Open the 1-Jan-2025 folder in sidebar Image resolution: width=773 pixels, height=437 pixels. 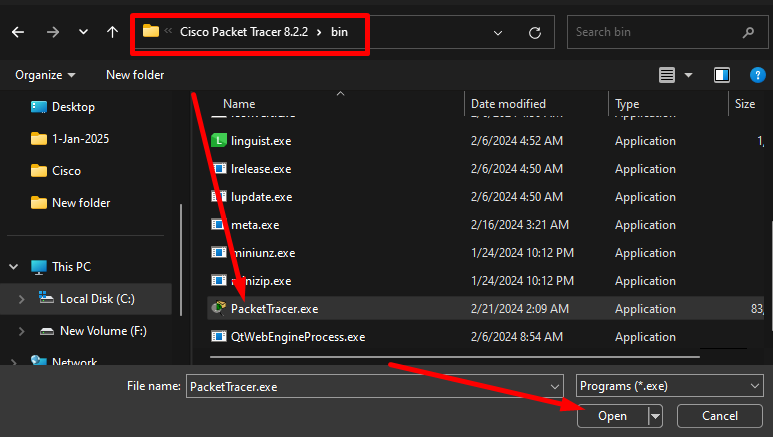(x=80, y=139)
